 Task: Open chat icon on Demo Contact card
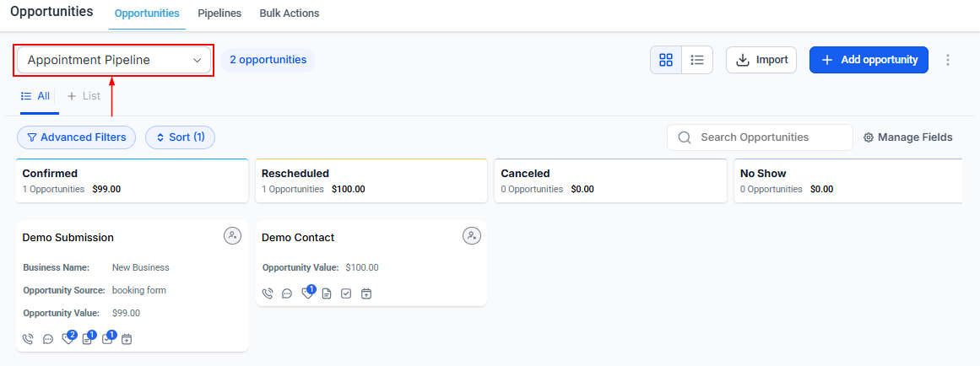[287, 293]
